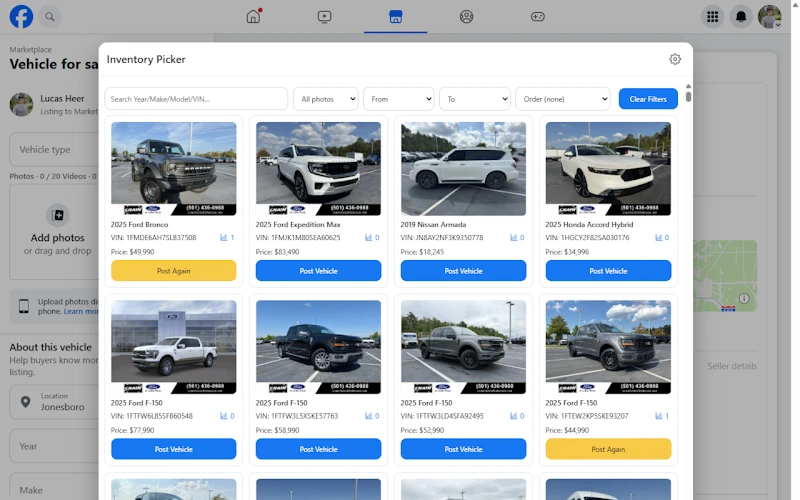The width and height of the screenshot is (800, 500).
Task: Open the apps grid menu icon
Action: tap(712, 16)
